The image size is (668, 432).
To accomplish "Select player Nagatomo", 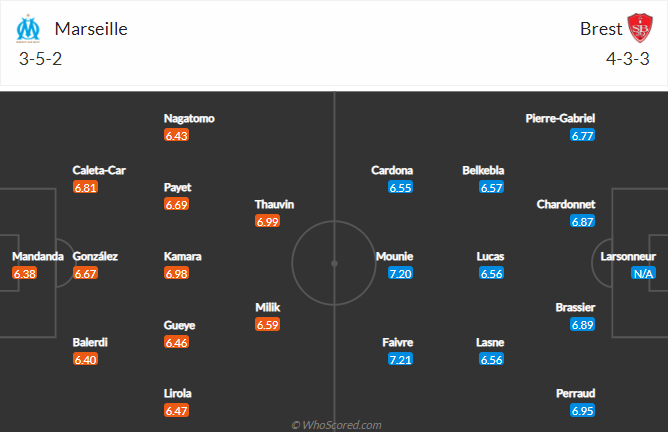I will coord(189,118).
